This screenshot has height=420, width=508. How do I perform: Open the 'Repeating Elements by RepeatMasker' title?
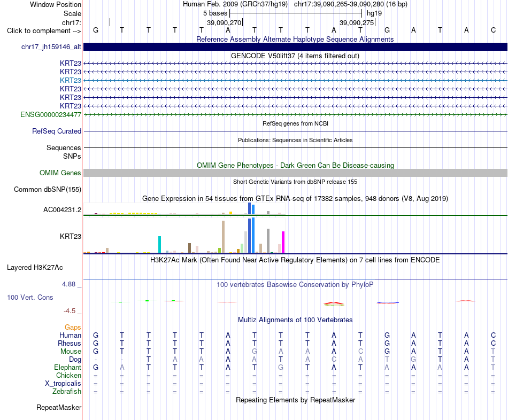click(295, 400)
